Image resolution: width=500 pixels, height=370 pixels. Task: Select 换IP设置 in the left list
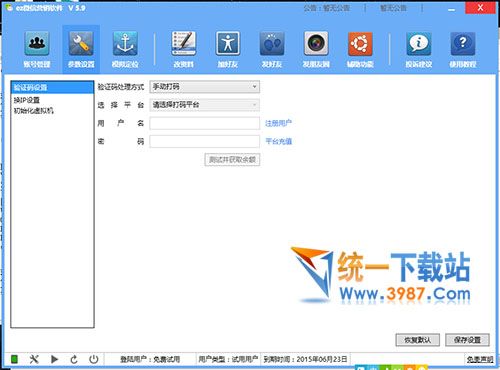pyautogui.click(x=27, y=100)
